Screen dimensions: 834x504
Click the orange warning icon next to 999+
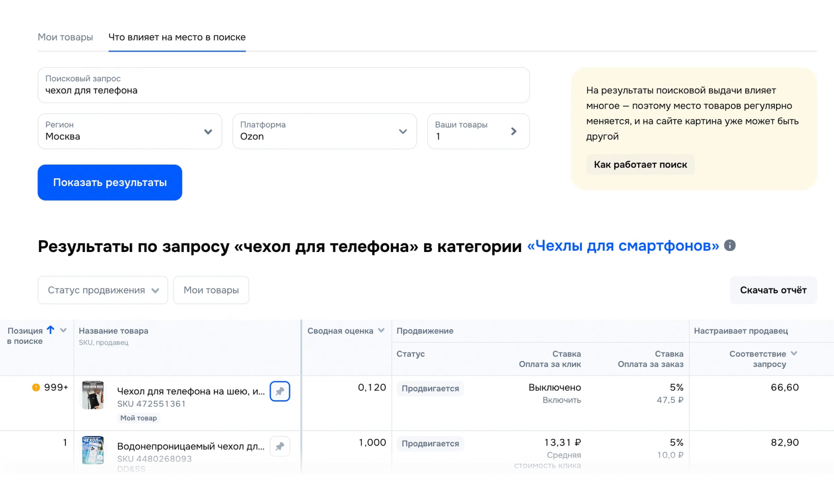tap(36, 387)
